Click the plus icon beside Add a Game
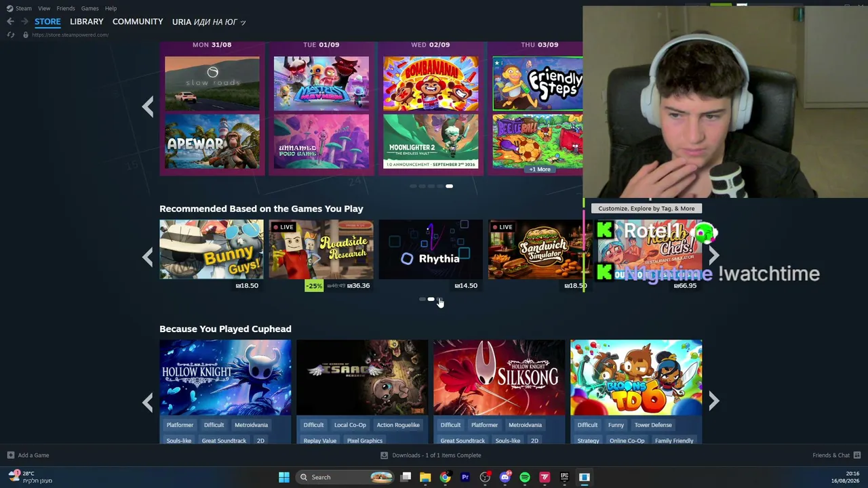Screen dimensions: 868x488 click(10, 455)
